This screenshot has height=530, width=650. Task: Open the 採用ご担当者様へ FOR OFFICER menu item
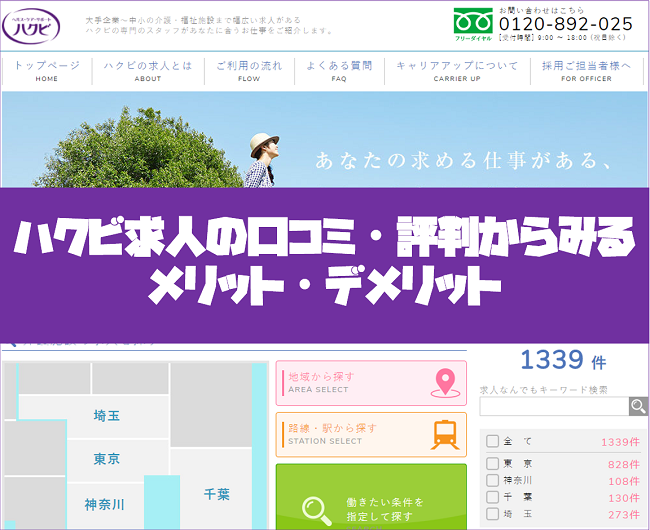(587, 71)
